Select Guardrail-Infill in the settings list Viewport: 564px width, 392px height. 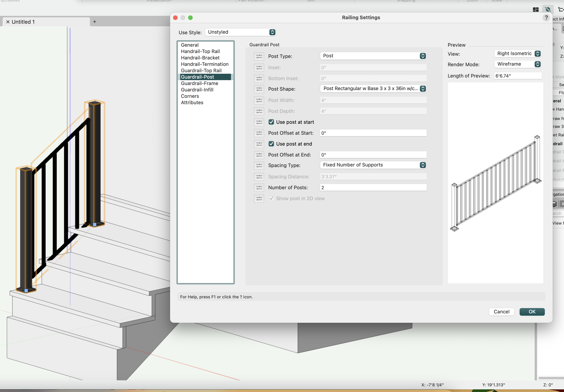pos(197,90)
